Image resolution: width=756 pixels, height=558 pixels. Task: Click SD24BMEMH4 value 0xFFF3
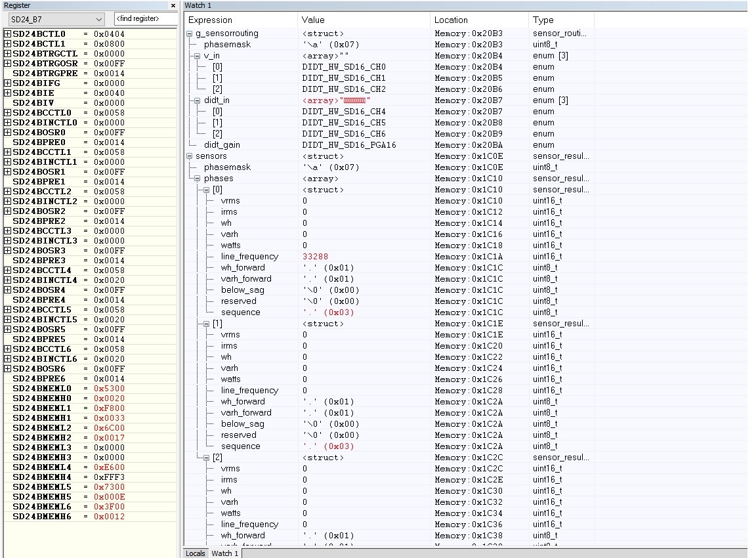tap(109, 477)
